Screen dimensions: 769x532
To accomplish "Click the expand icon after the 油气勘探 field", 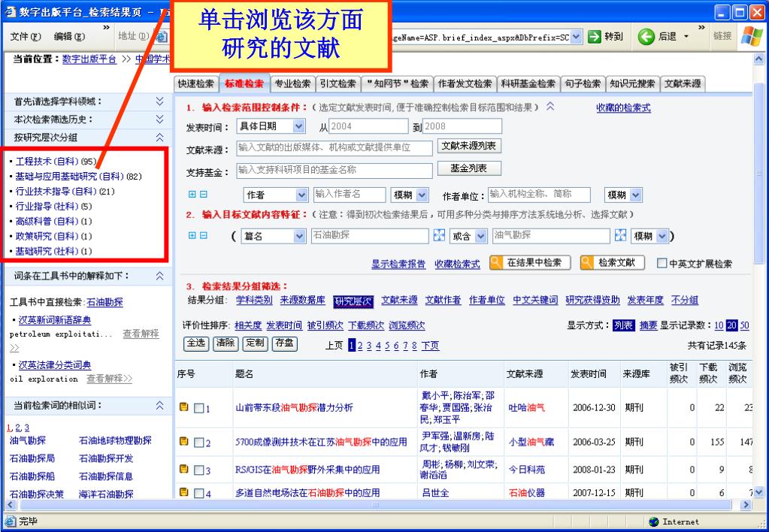I will coord(620,235).
